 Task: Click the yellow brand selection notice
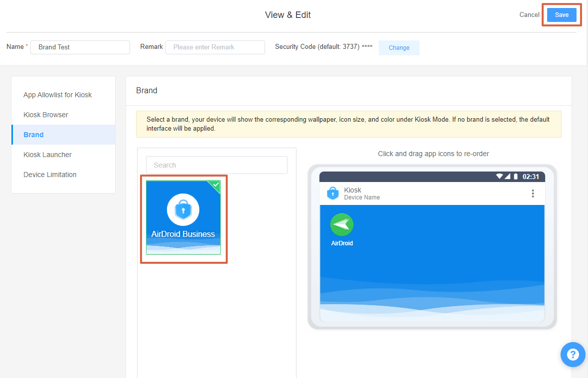[349, 124]
